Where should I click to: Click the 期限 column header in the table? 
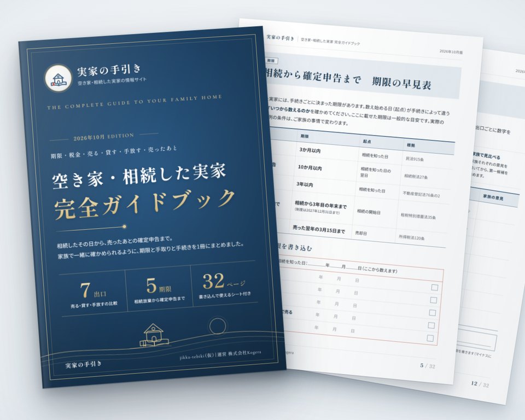point(305,137)
